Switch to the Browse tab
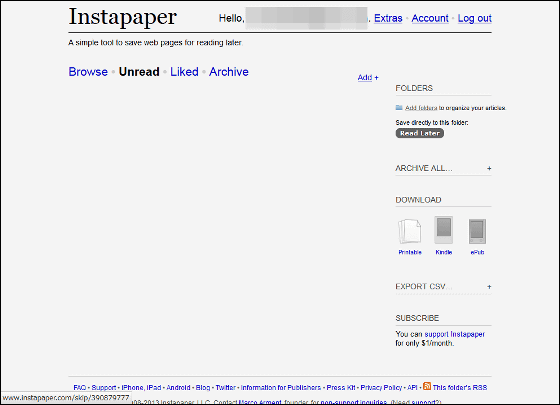Screen dimensions: 560x405 [88, 72]
